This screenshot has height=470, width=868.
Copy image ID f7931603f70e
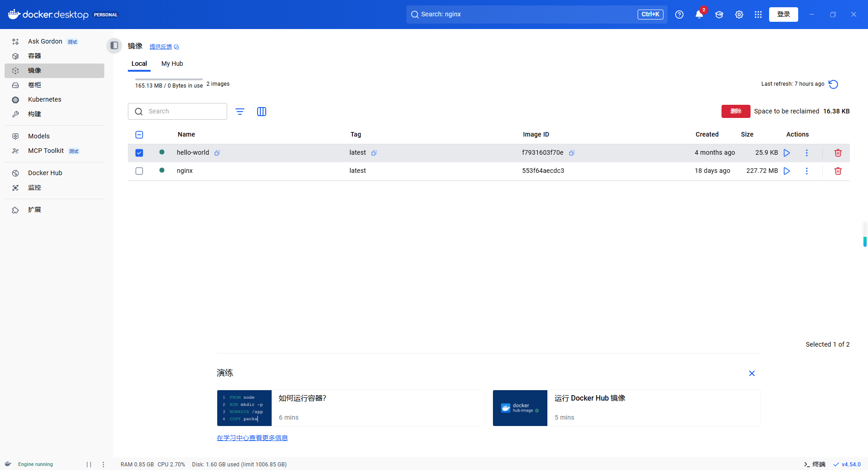point(572,153)
